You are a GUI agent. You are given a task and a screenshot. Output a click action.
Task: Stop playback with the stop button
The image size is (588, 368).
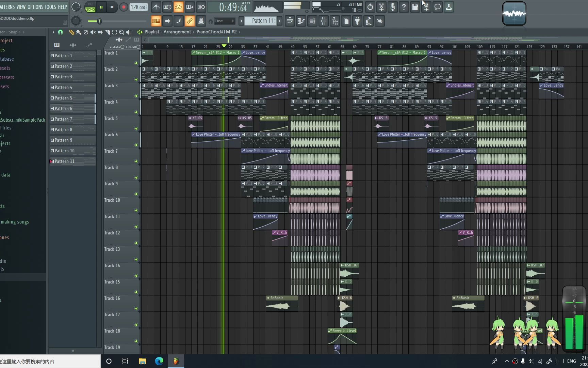(x=112, y=7)
